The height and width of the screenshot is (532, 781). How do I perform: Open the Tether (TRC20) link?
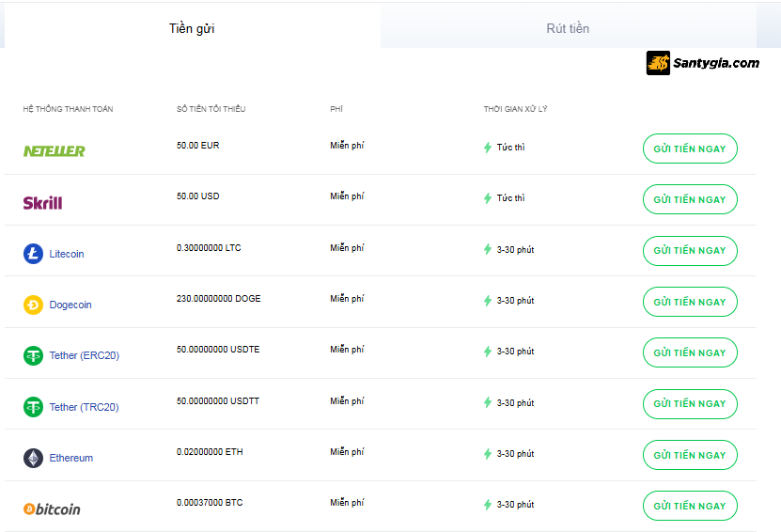[x=85, y=407]
